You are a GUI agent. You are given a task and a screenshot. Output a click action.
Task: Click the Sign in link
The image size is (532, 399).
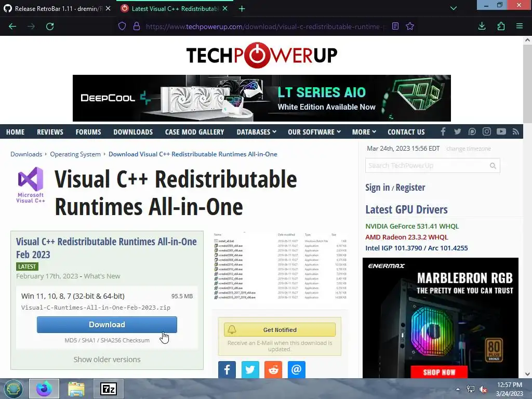click(x=377, y=187)
